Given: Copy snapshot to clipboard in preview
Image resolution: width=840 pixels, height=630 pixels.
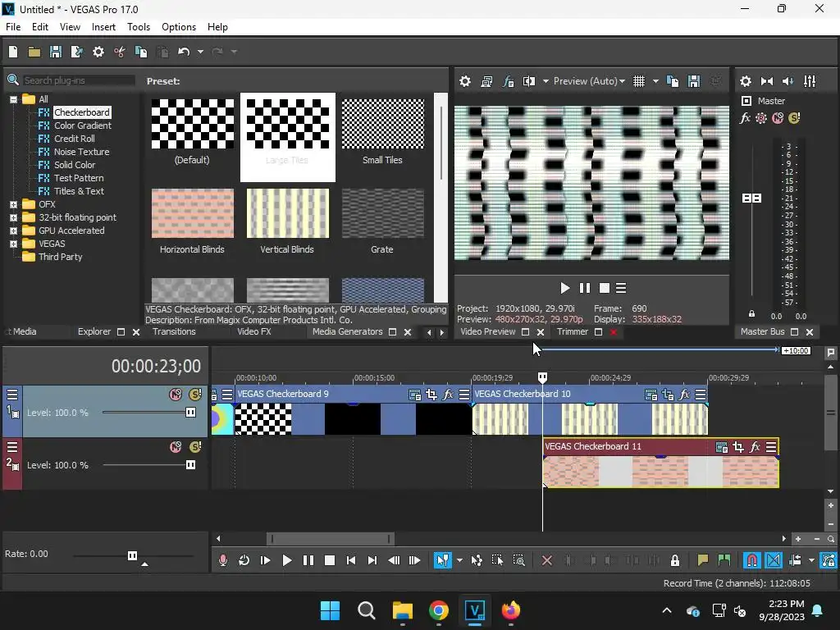Looking at the screenshot, I should (x=673, y=81).
